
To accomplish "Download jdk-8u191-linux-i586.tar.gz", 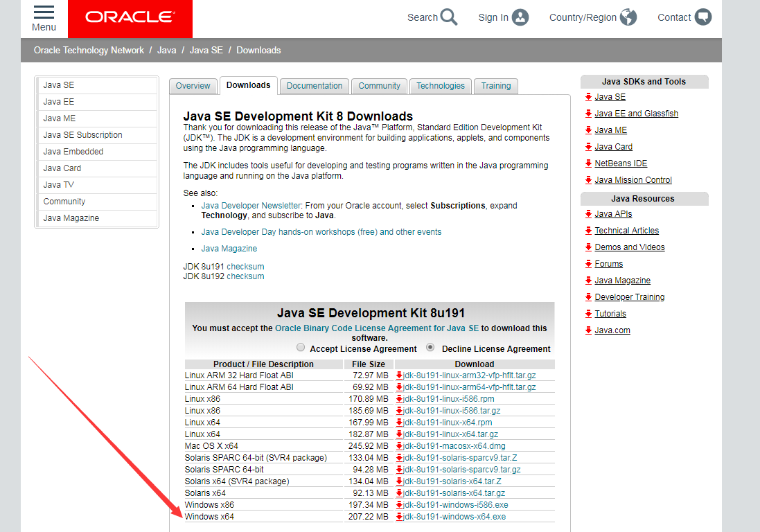I will click(452, 410).
